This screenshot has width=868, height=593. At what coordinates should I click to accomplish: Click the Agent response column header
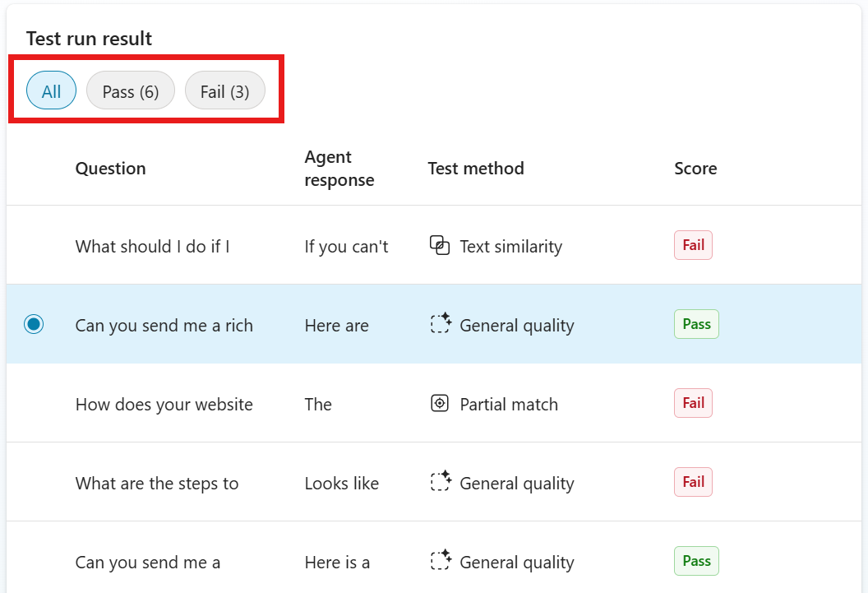pyautogui.click(x=339, y=168)
